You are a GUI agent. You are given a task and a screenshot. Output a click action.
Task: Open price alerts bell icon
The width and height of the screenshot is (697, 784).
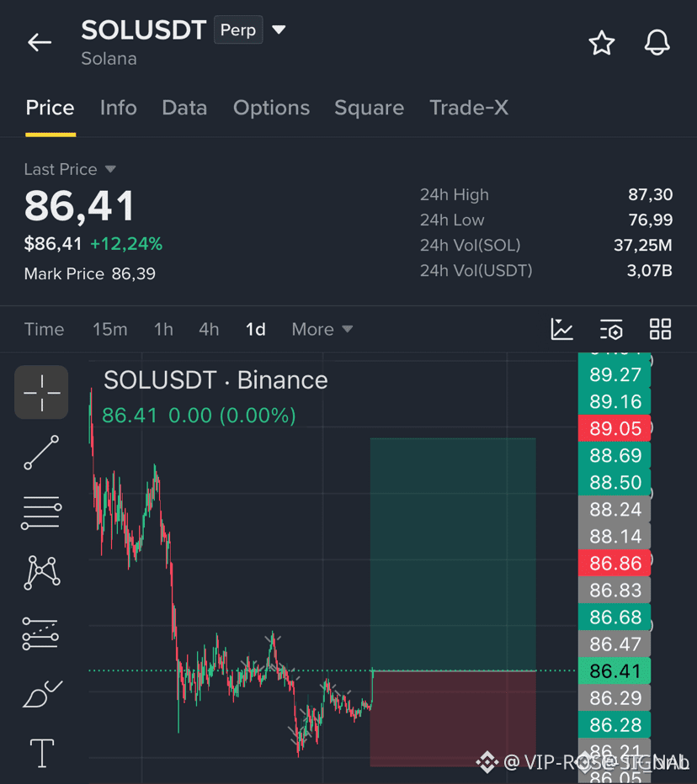(x=657, y=43)
